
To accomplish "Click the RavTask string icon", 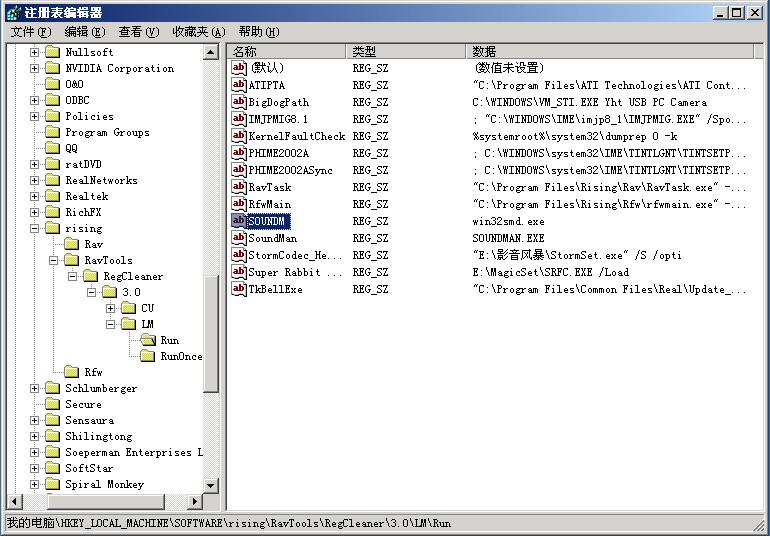I will pyautogui.click(x=239, y=187).
